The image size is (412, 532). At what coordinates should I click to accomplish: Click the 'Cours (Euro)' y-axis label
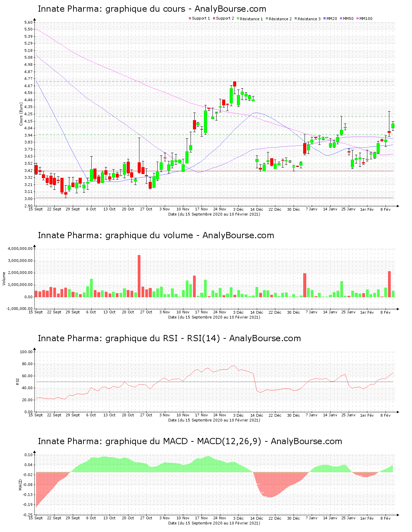coord(21,114)
